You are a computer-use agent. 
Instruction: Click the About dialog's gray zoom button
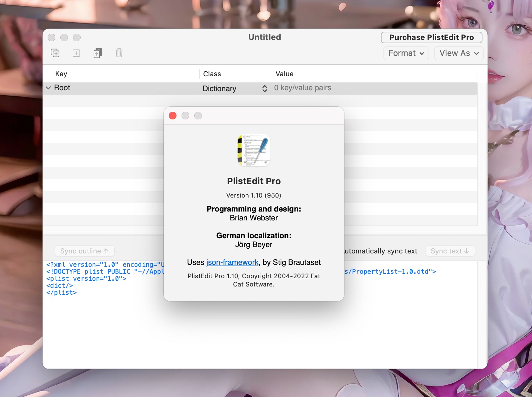click(x=198, y=116)
